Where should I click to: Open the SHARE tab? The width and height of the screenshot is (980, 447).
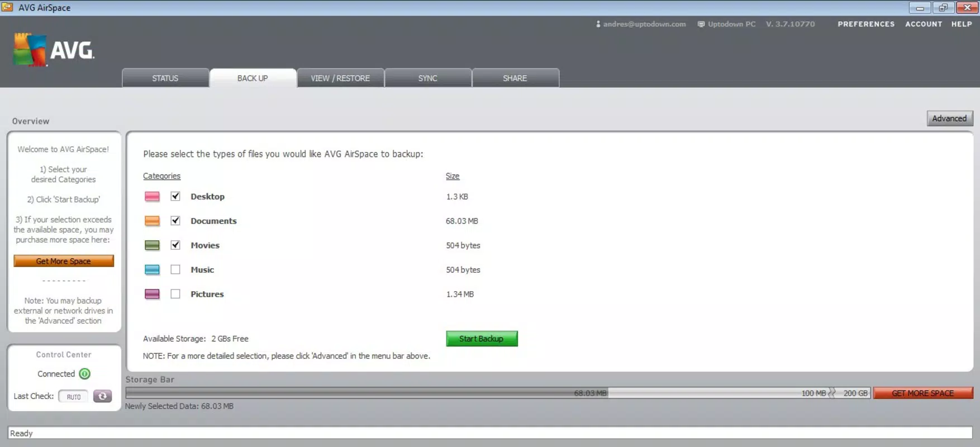pyautogui.click(x=515, y=78)
